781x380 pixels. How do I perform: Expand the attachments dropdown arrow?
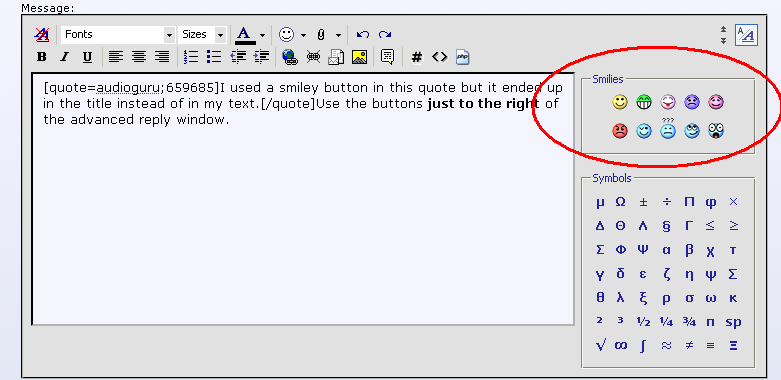pyautogui.click(x=338, y=35)
